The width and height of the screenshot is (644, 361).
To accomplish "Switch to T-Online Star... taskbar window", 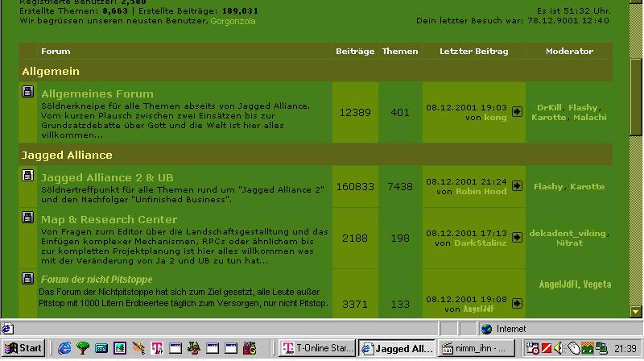I will point(317,348).
